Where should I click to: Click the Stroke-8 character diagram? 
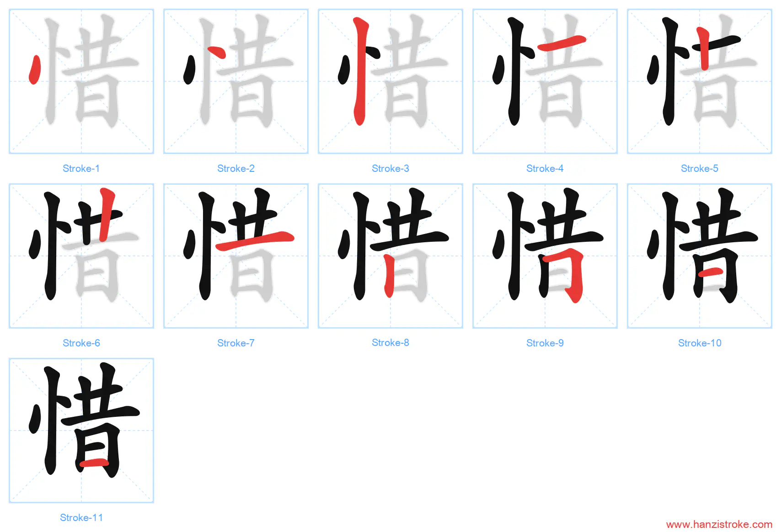coord(390,256)
